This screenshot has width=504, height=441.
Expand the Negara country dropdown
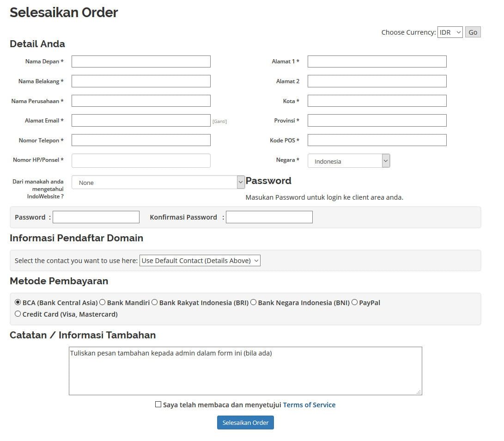click(x=349, y=161)
